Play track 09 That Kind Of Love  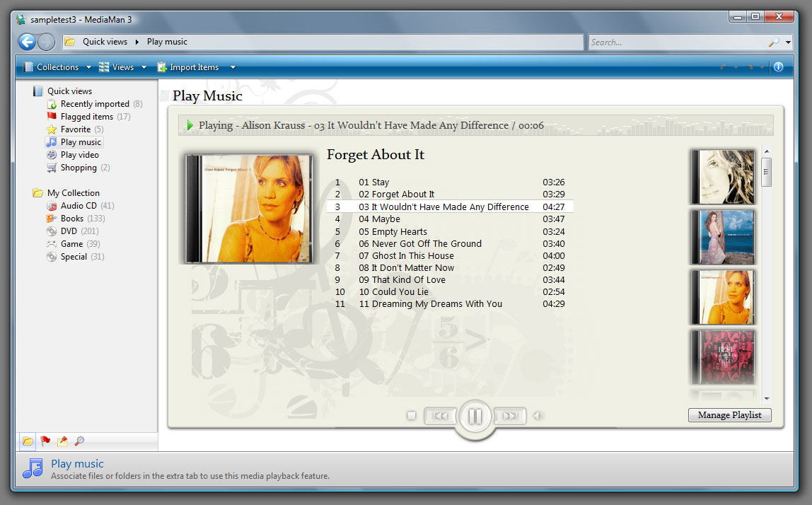[x=450, y=279]
